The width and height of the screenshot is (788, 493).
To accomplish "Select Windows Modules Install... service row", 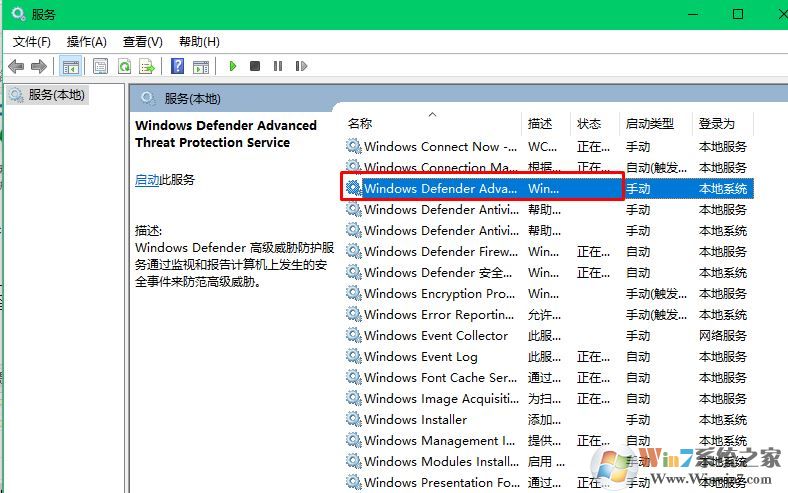I will point(549,461).
